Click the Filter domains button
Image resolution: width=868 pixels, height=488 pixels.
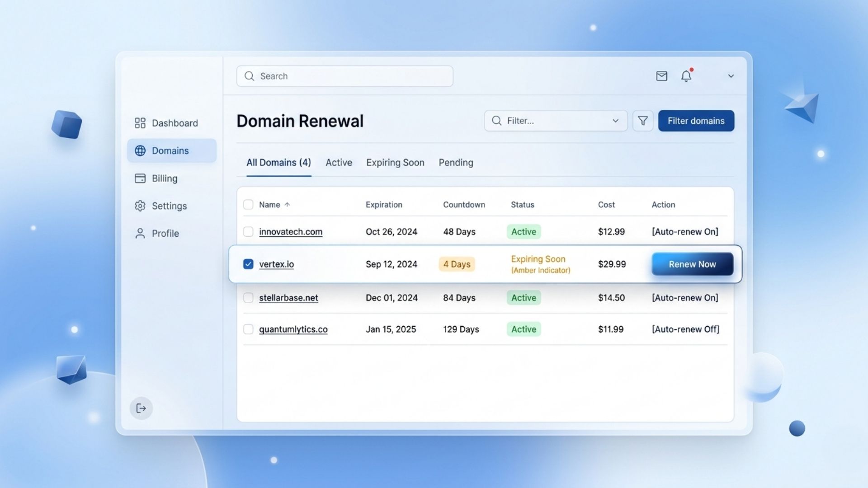[x=696, y=121]
